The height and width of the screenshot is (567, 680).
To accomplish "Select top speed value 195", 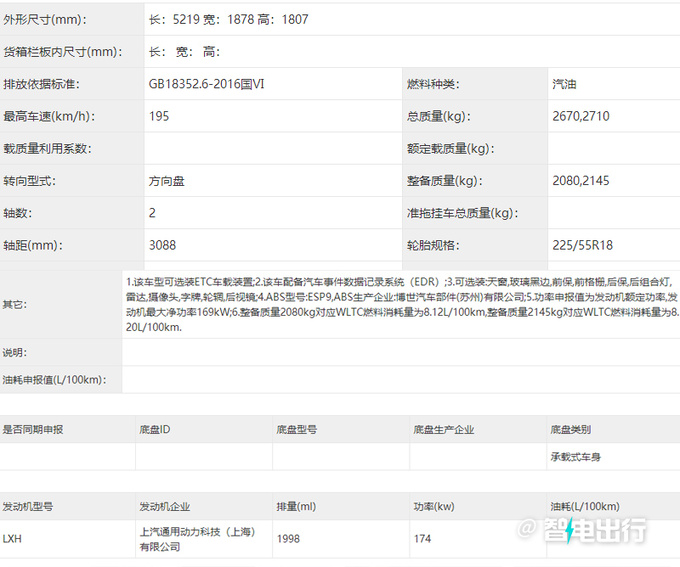I will tap(159, 116).
